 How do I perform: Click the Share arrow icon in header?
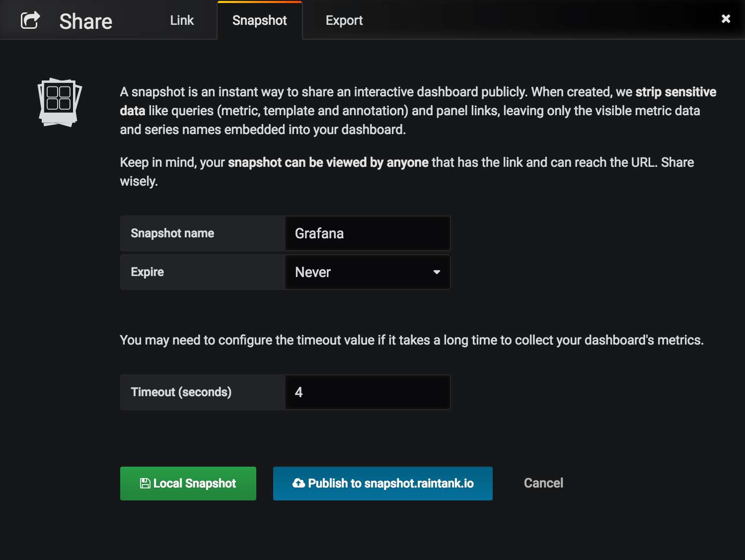pos(30,20)
